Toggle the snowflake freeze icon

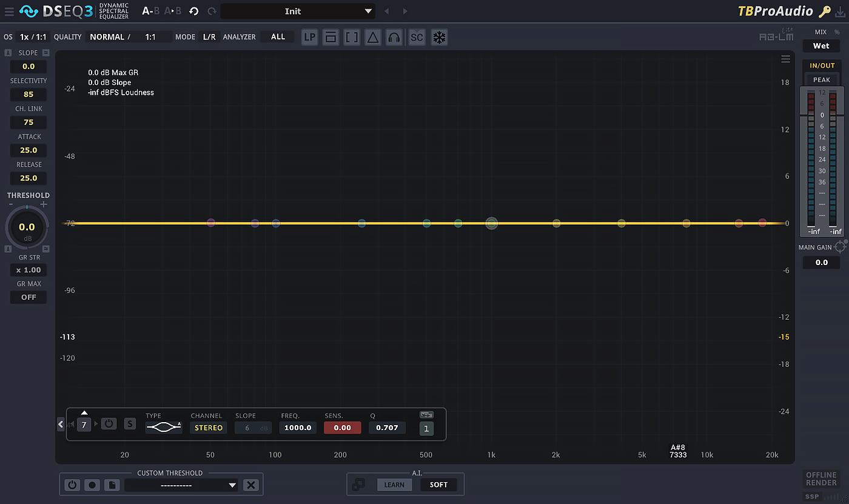439,37
